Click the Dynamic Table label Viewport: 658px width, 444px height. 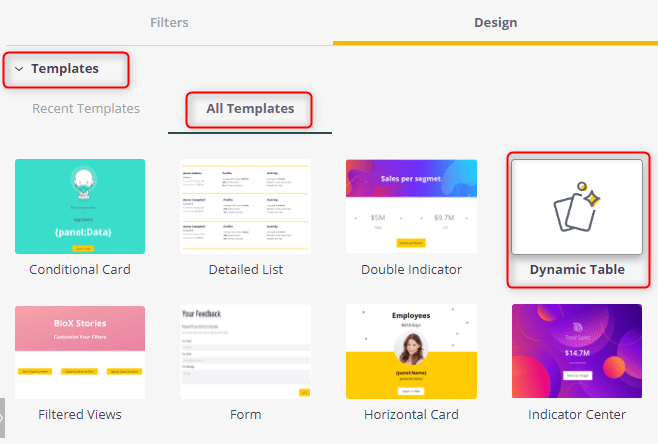click(577, 269)
